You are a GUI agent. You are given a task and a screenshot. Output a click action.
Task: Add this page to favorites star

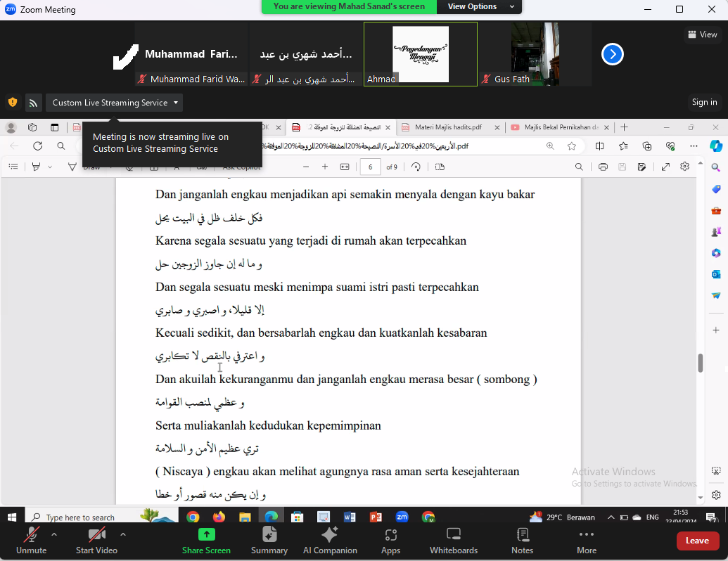[x=572, y=146]
